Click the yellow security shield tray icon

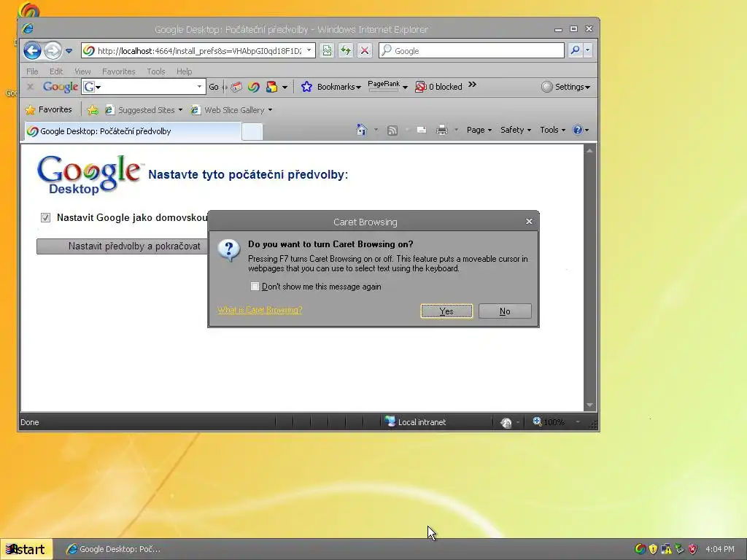[653, 549]
